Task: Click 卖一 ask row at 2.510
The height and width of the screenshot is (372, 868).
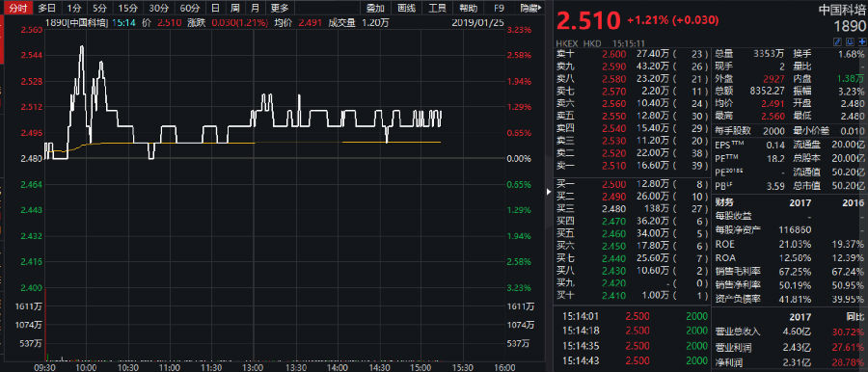Action: coord(632,166)
